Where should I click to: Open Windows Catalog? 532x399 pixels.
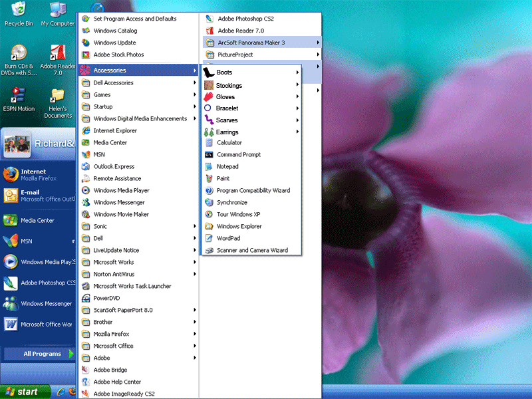point(138,31)
